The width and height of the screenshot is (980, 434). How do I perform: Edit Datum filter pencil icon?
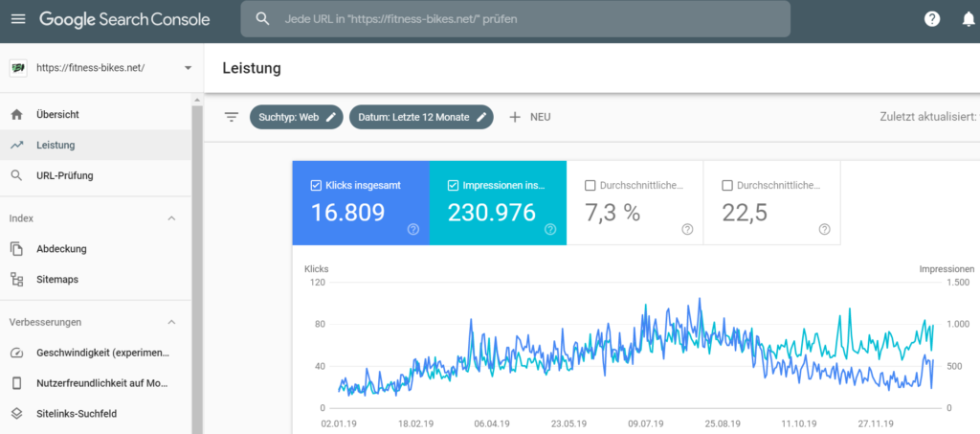point(481,117)
